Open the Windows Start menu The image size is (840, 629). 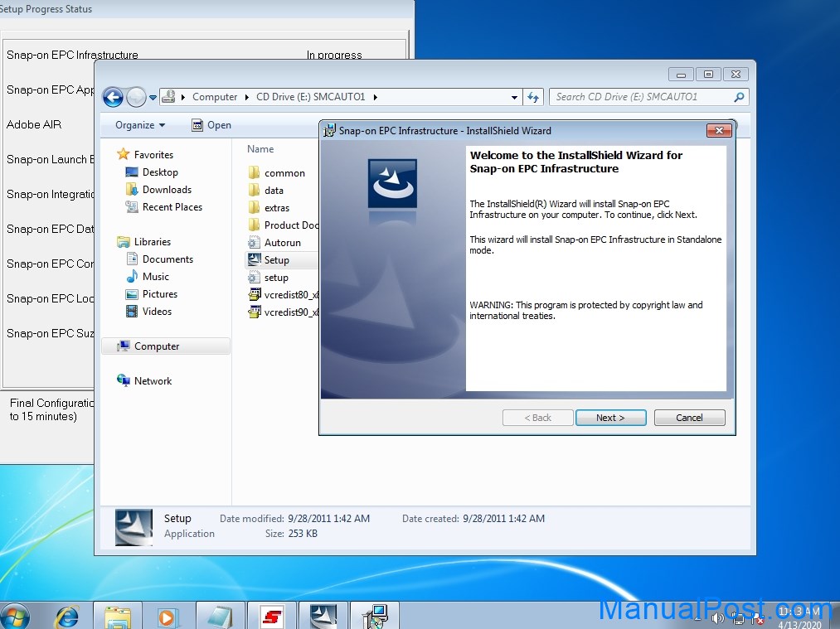click(14, 617)
